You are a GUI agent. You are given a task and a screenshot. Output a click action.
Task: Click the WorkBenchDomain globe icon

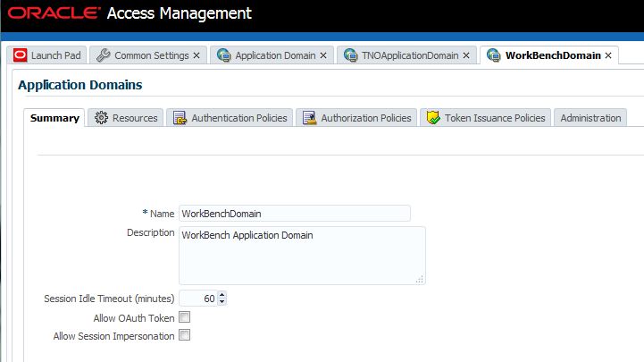coord(493,55)
